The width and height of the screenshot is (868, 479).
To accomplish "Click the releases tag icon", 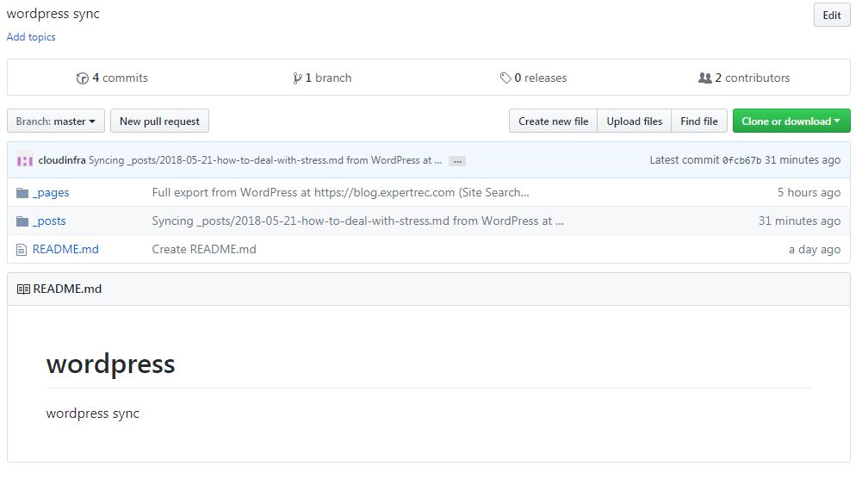I will tap(505, 78).
